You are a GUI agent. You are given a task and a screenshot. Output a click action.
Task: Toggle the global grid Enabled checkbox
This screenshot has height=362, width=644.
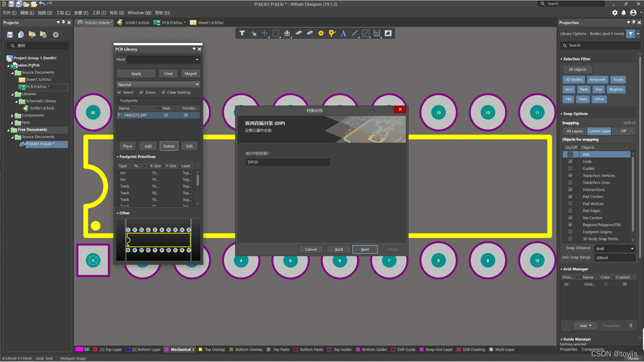coord(625,284)
